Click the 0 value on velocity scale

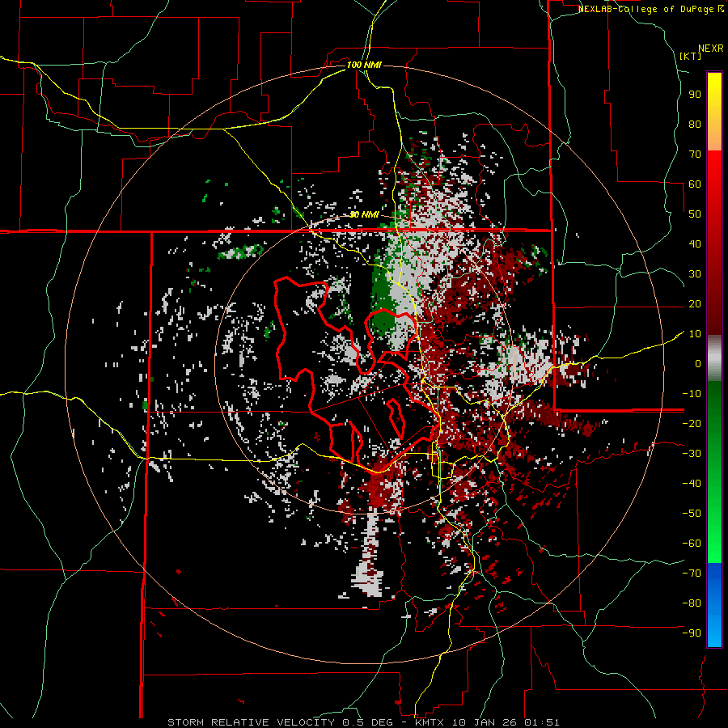tap(698, 363)
